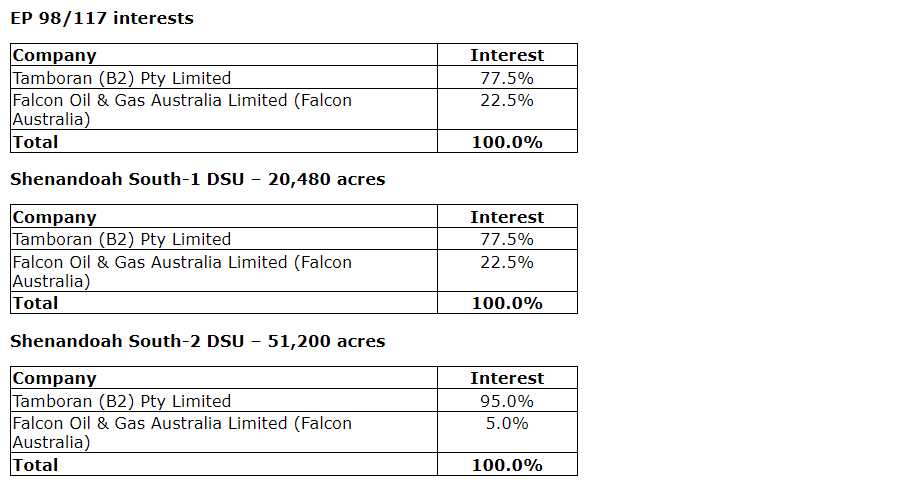Screen dimensions: 897x485
Task: Click the 100.0% total in the South-2 DSU table
Action: [507, 465]
